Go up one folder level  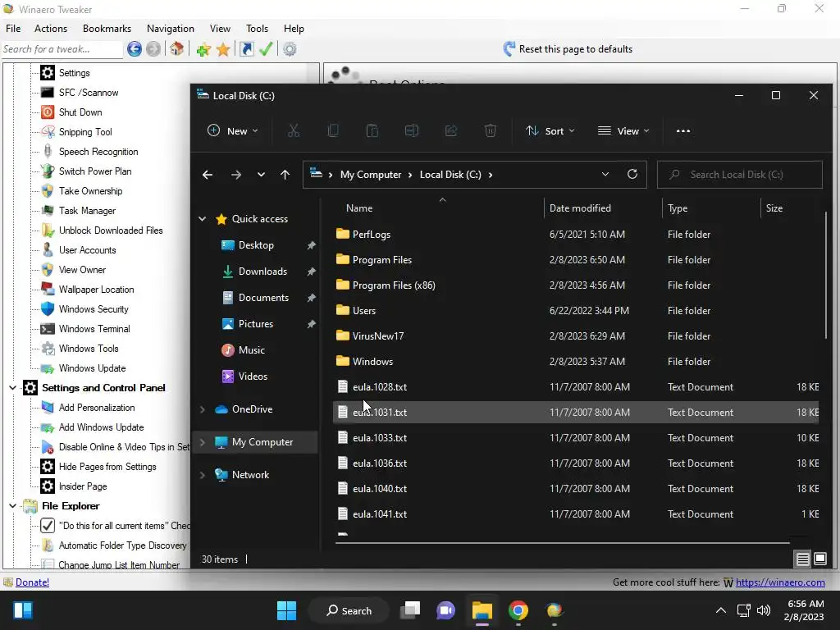point(285,175)
